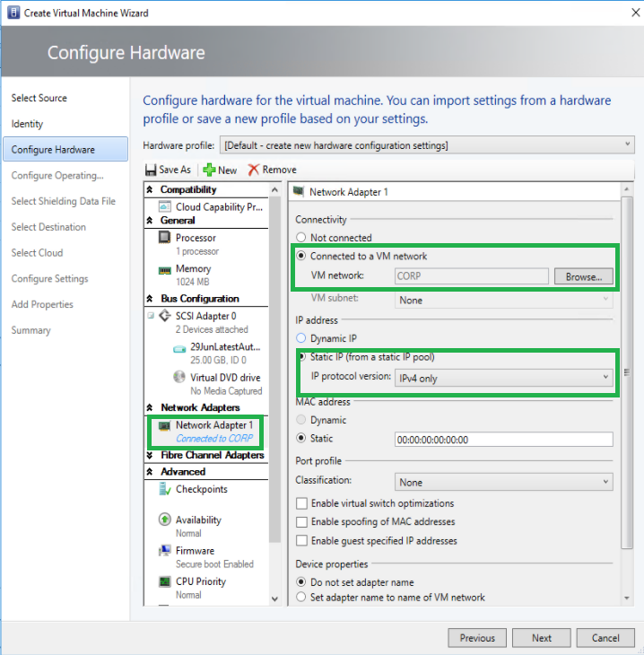
Task: Go to the Select Cloud step
Action: click(x=37, y=253)
